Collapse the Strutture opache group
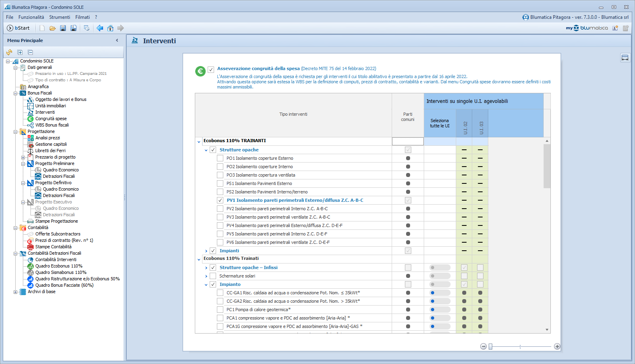This screenshot has width=635, height=364. pos(206,150)
